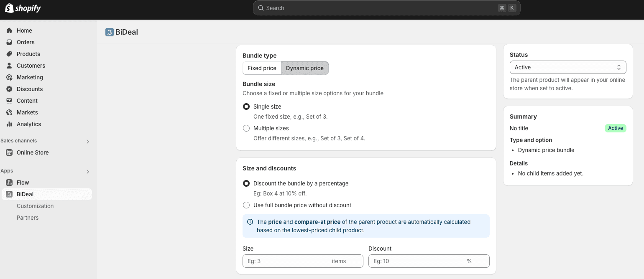Switch bundle type to Fixed price
644x279 pixels.
tap(262, 68)
